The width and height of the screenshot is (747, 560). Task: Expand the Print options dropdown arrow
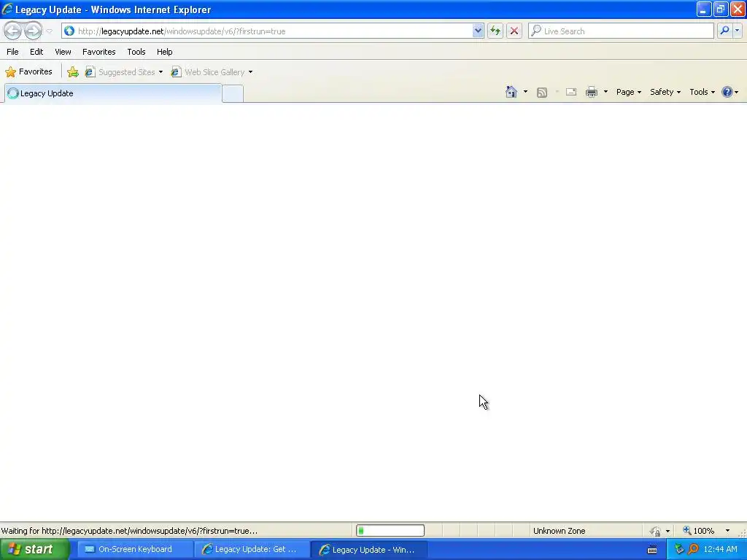[x=605, y=92]
